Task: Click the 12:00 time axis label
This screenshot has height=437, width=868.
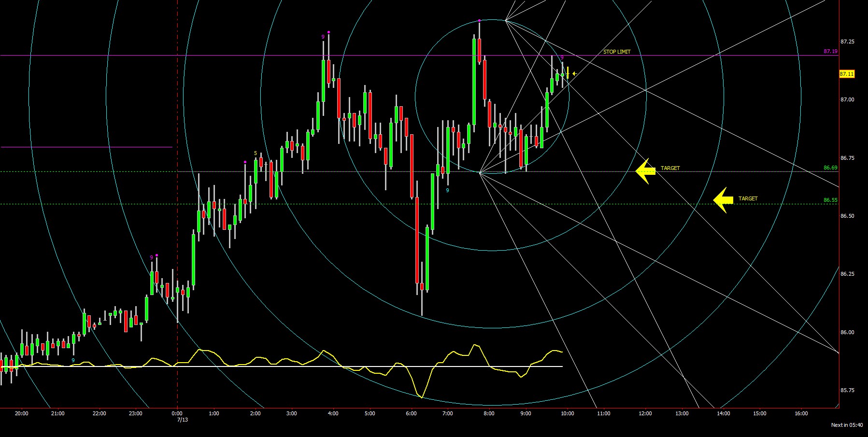Action: pyautogui.click(x=645, y=413)
